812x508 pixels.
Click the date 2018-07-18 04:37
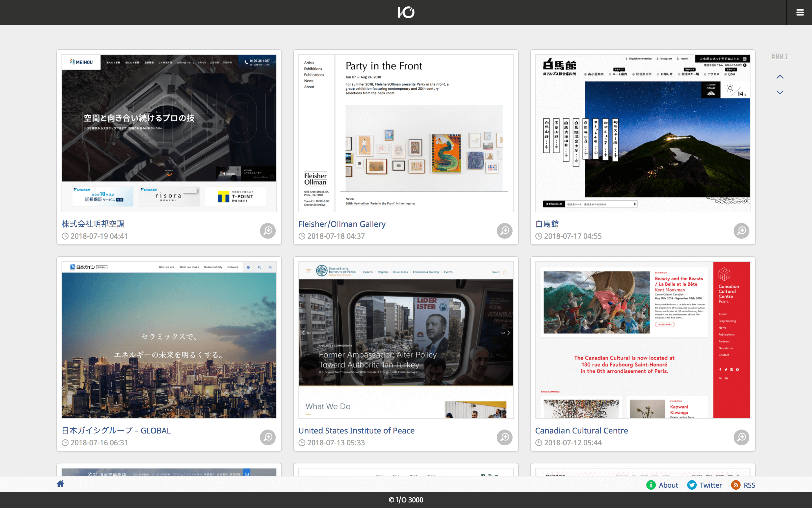pos(336,236)
